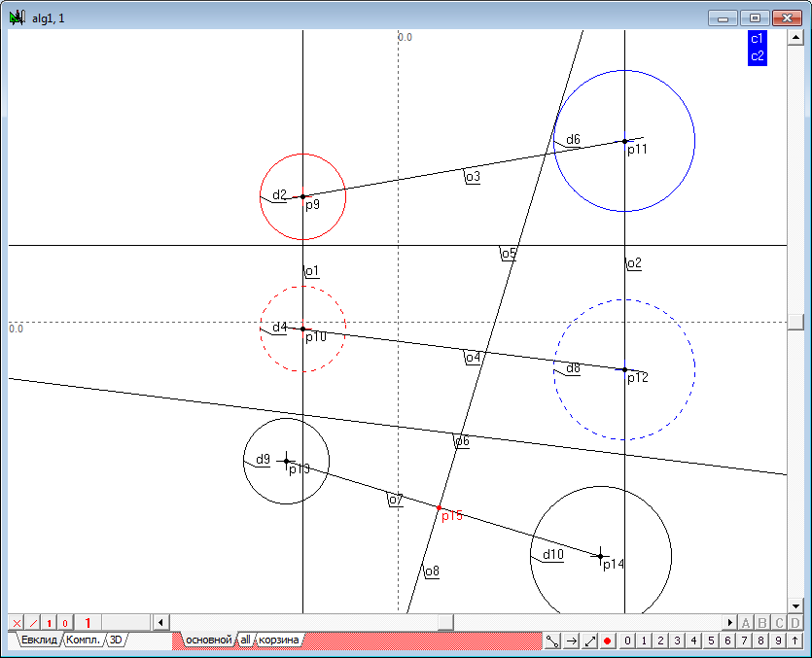
Task: Click the up arrow button after 9
Action: (x=794, y=641)
